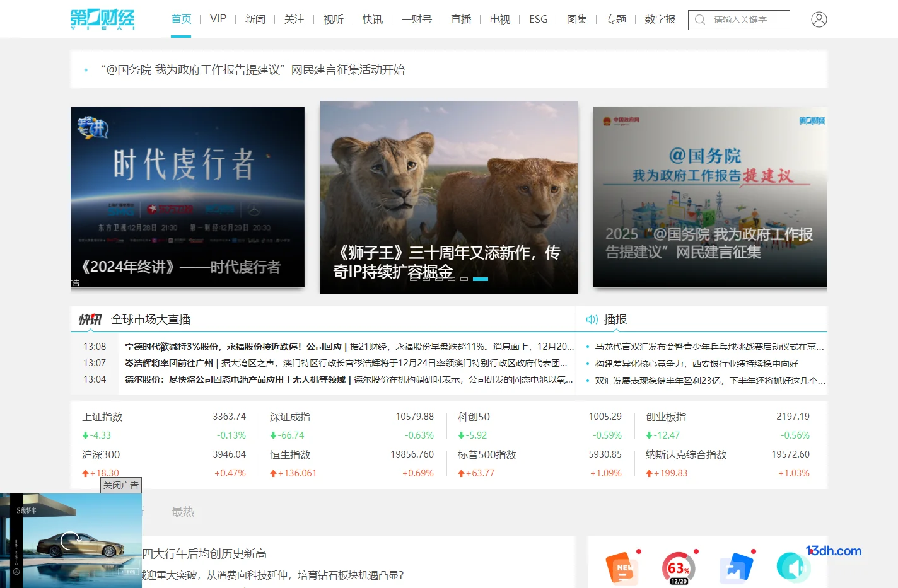Open the ESG menu item
Image resolution: width=898 pixels, height=588 pixels.
(539, 19)
